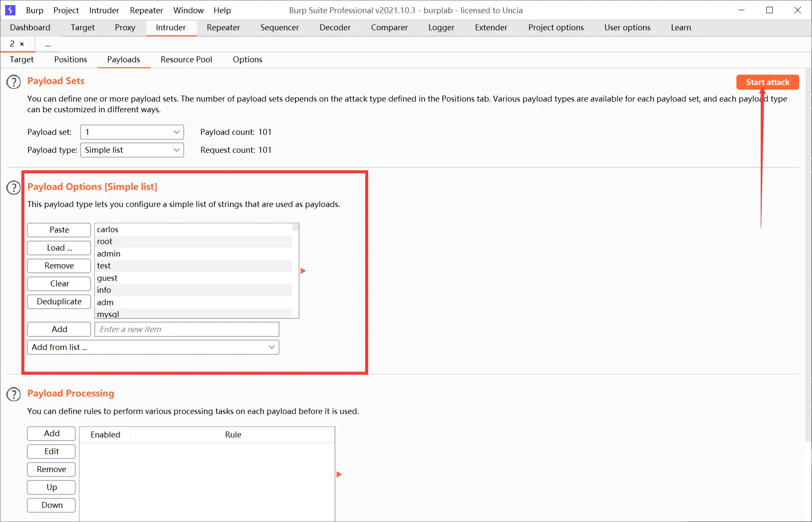Select the info payload entry
Image resolution: width=812 pixels, height=522 pixels.
[x=193, y=290]
